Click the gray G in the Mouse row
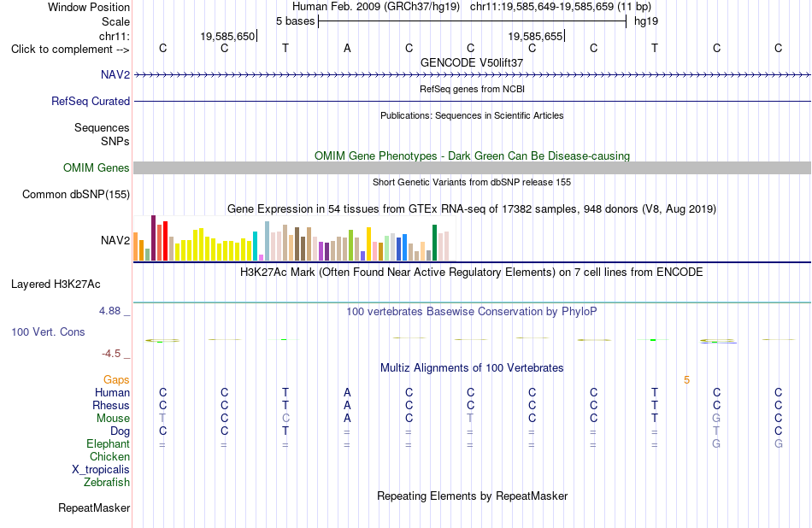The width and height of the screenshot is (812, 528). coord(716,419)
